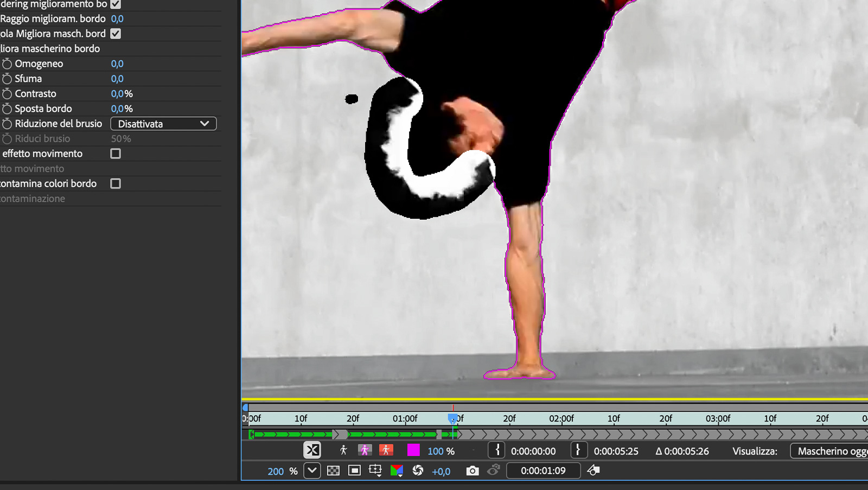This screenshot has width=868, height=490.
Task: Click the Omogeneo 0,0 value
Action: 117,63
